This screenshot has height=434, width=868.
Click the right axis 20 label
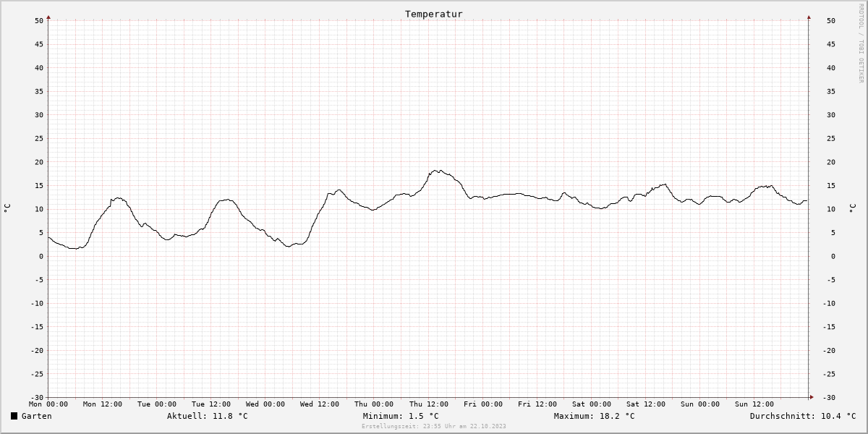point(831,162)
